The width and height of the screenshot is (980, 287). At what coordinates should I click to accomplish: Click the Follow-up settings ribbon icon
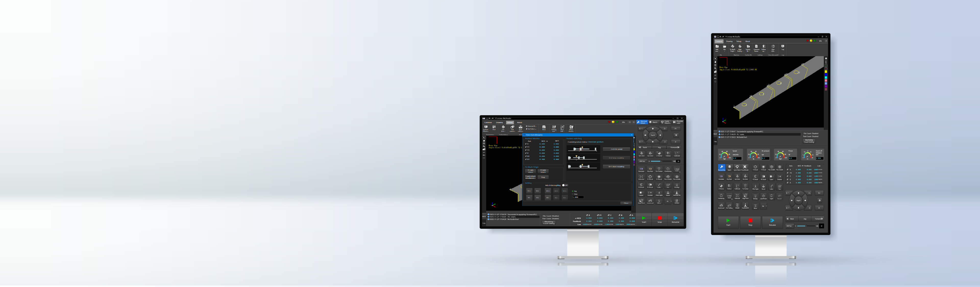pos(764,47)
